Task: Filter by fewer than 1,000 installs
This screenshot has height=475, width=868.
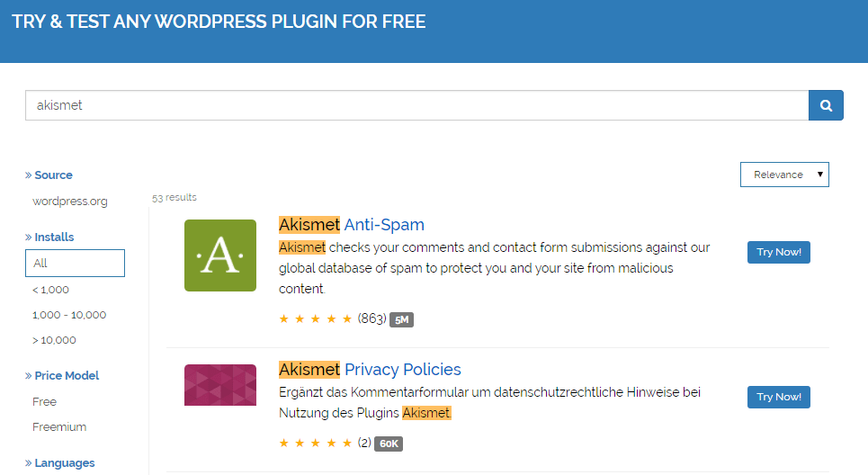Action: pyautogui.click(x=50, y=290)
